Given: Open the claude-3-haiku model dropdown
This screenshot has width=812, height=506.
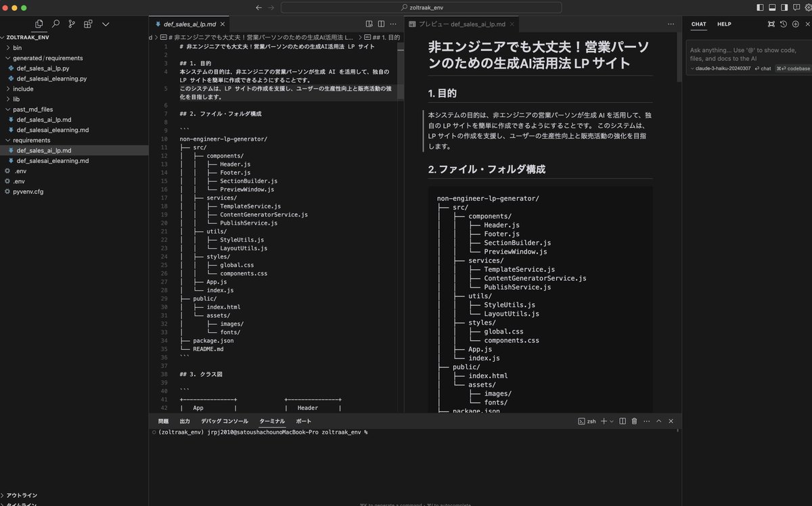Looking at the screenshot, I should coord(719,68).
